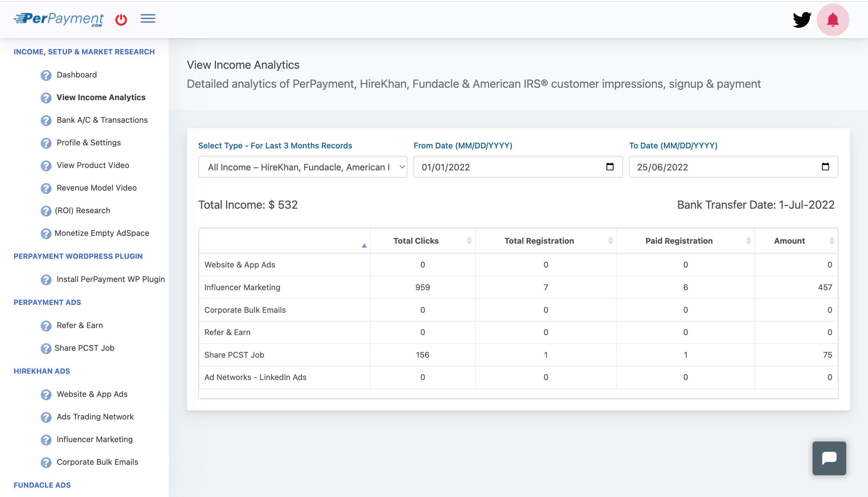
Task: Click Corporate Bulk Emails table row label
Action: click(245, 310)
